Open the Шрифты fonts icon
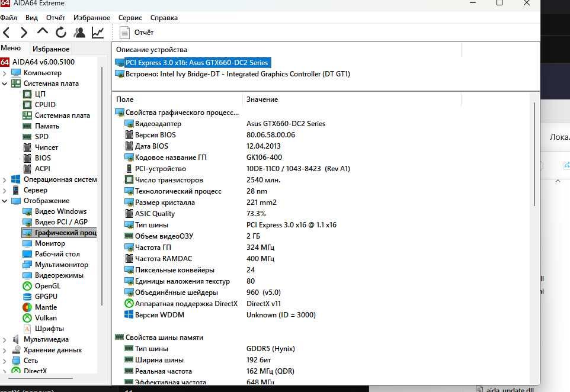 tap(27, 329)
